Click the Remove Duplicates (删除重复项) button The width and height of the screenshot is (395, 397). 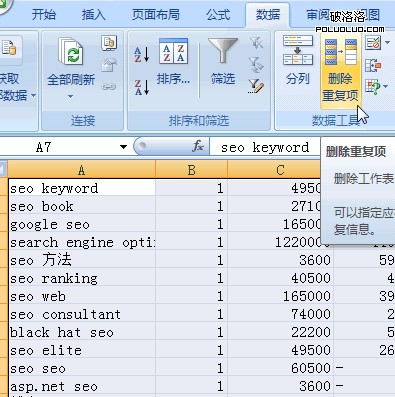coord(339,71)
